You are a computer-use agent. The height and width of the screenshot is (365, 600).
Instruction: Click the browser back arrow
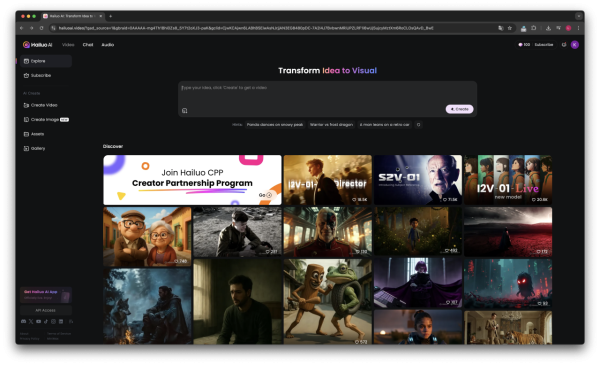(x=21, y=28)
